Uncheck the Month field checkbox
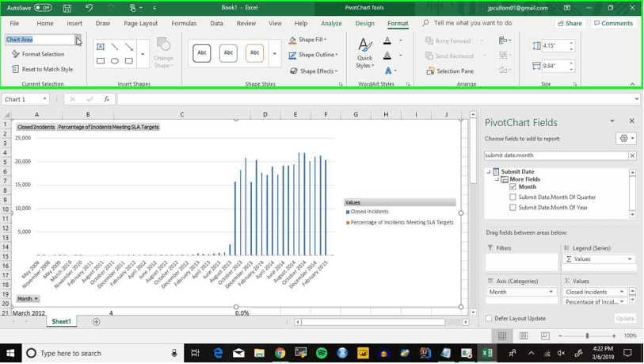Viewport: 644px width, 364px height. 513,186
